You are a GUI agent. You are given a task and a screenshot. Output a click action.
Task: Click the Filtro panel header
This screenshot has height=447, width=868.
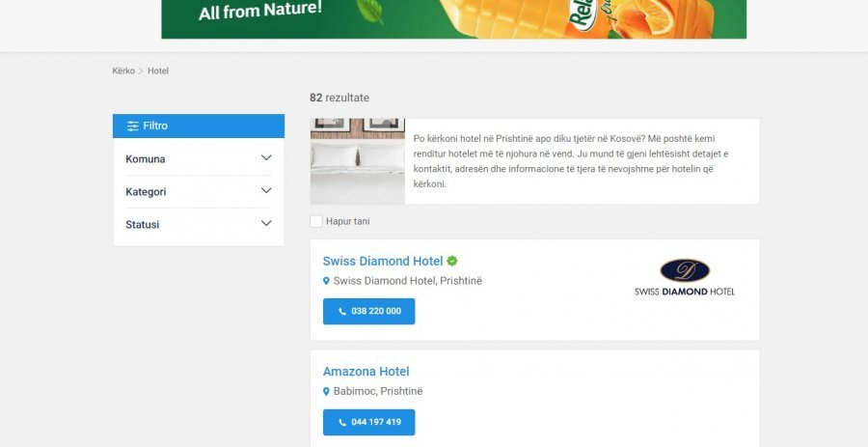[199, 126]
